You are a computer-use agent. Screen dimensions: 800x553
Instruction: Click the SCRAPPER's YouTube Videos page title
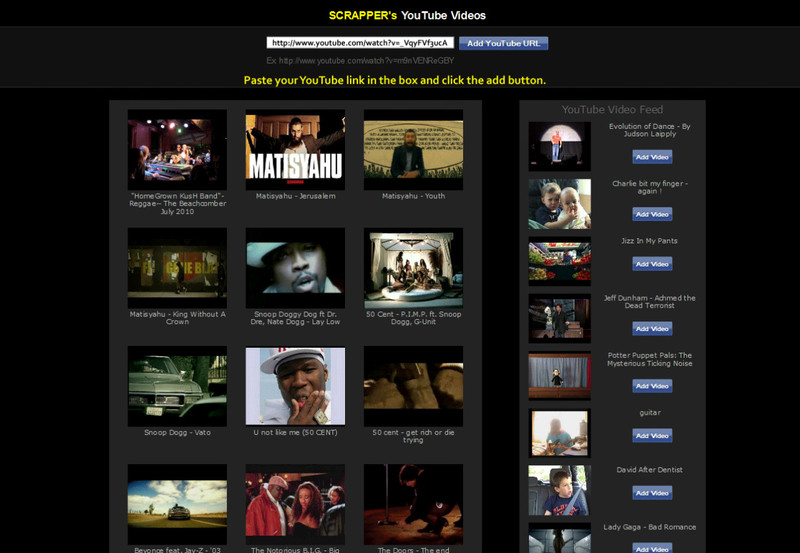407,15
